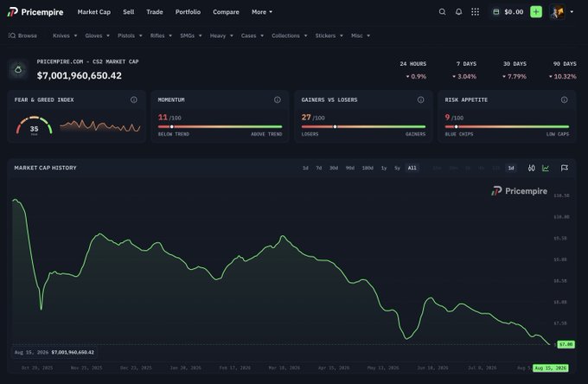This screenshot has width=588, height=384.
Task: Select the 5y chart range
Action: (x=397, y=168)
